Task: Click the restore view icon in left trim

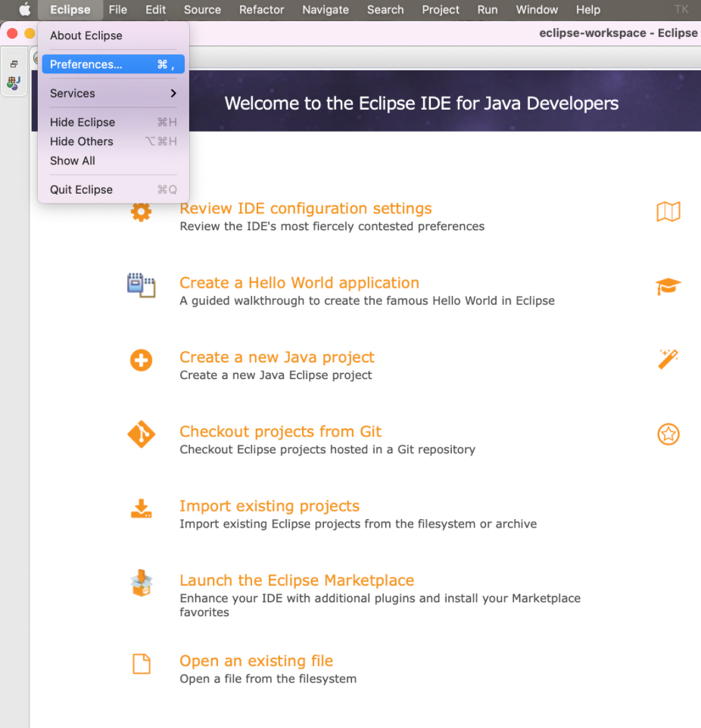Action: [x=14, y=64]
